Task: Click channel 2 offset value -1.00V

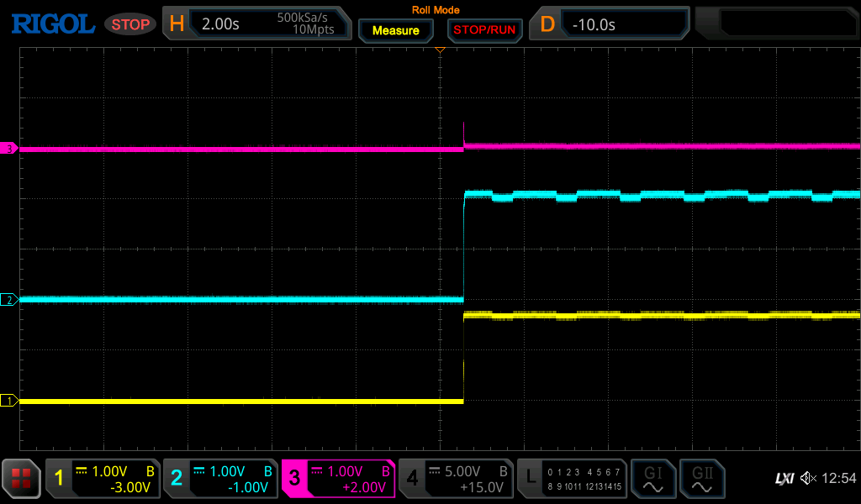Action: pyautogui.click(x=248, y=487)
